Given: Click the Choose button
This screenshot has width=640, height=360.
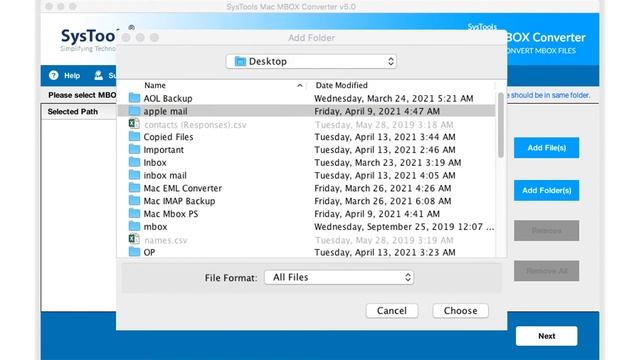Looking at the screenshot, I should (x=460, y=311).
